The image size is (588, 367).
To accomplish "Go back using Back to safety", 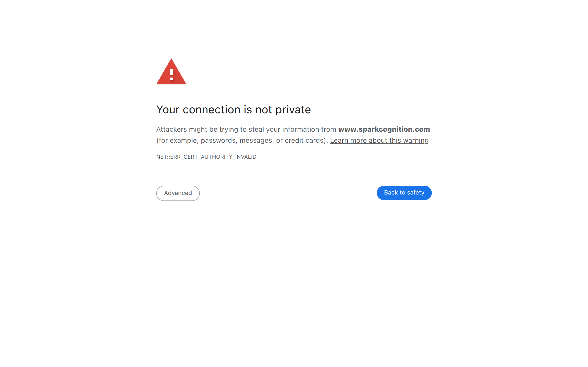I will 404,193.
